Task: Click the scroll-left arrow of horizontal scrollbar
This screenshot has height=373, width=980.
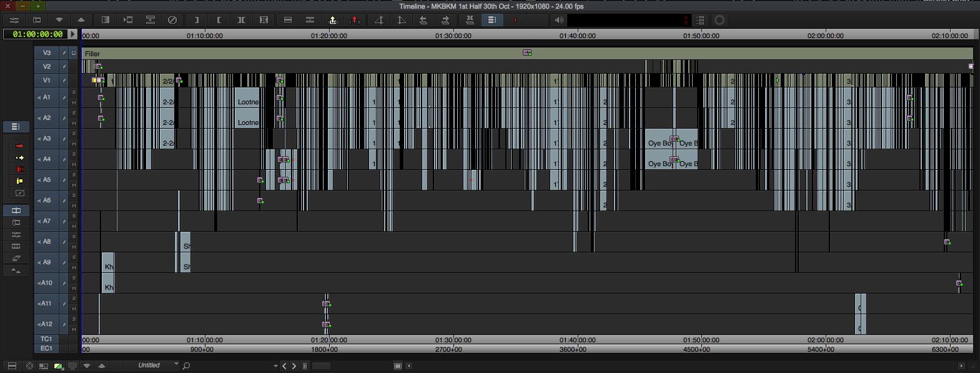Action: tap(409, 366)
